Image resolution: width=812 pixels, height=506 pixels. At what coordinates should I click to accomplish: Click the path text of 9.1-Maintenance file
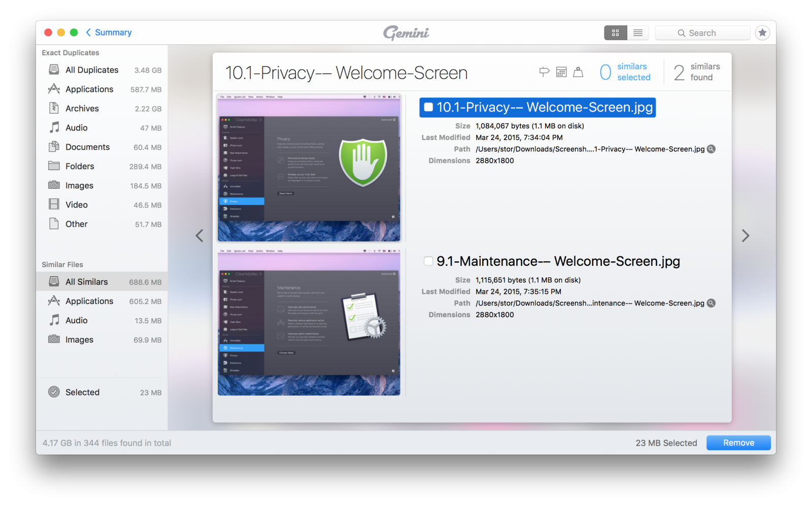[590, 303]
